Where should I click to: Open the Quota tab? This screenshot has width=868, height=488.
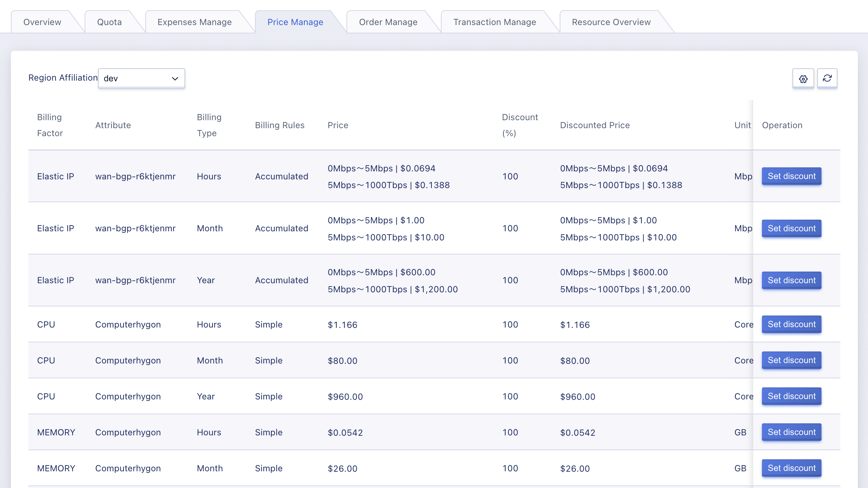coord(109,22)
